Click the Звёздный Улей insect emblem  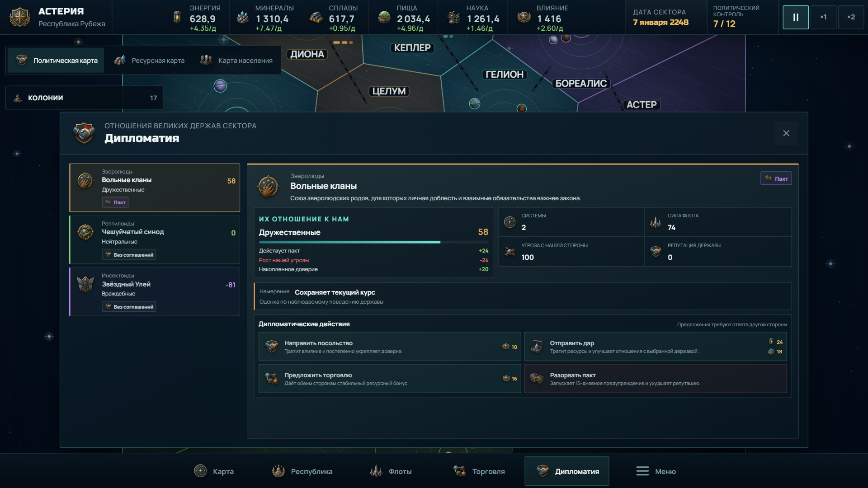tap(85, 284)
